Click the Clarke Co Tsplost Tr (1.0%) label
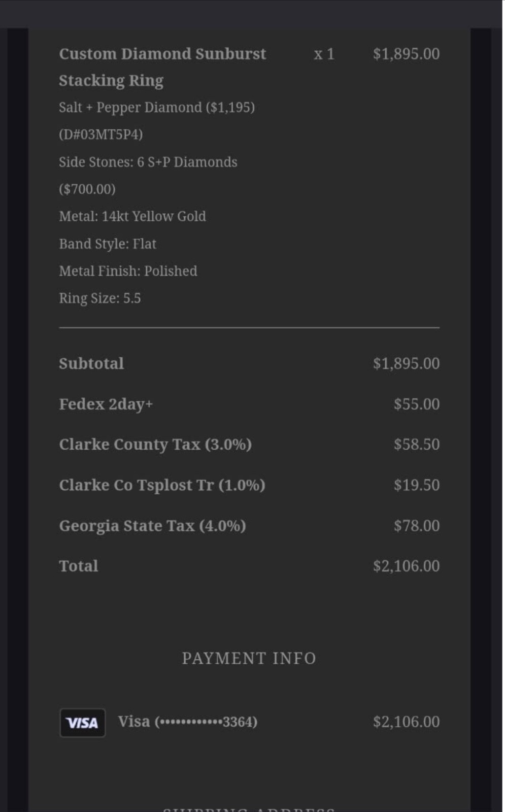 click(161, 485)
